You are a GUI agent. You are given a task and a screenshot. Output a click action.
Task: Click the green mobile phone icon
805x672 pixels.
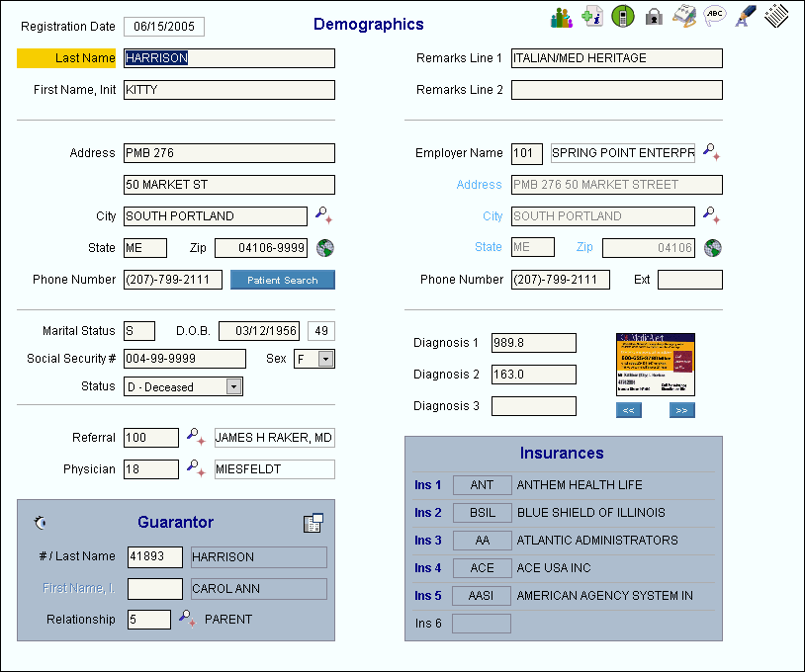point(623,17)
